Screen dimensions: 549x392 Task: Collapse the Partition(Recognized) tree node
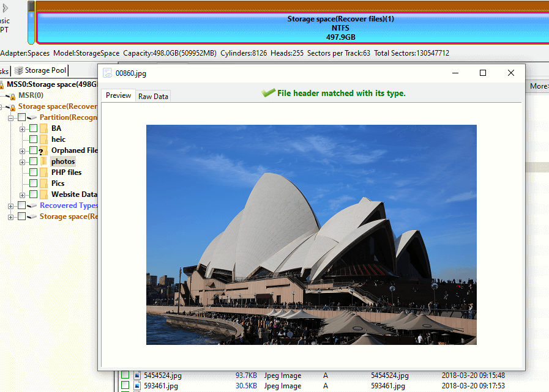(11, 117)
